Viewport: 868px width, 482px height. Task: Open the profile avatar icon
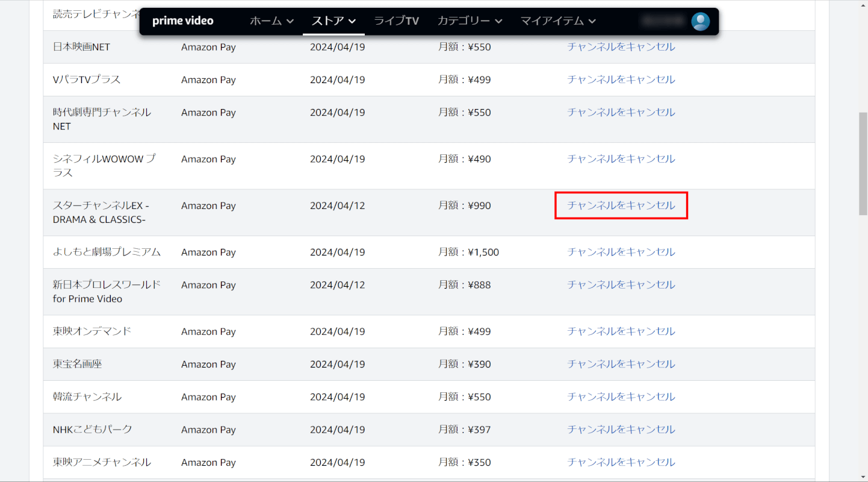click(700, 22)
